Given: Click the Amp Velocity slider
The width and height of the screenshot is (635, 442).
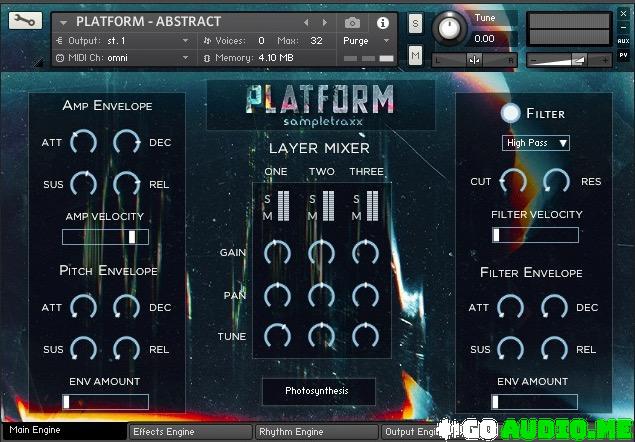Looking at the screenshot, I should pos(105,237).
